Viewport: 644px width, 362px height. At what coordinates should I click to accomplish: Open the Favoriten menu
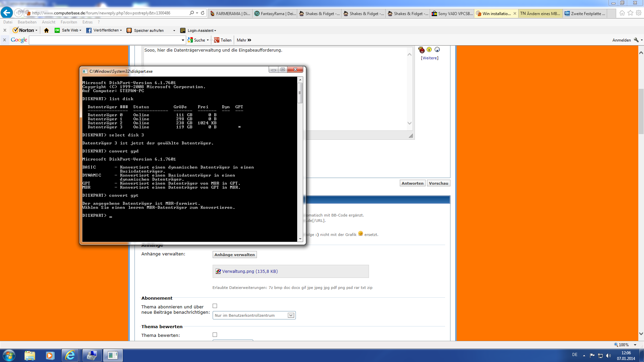tap(69, 22)
